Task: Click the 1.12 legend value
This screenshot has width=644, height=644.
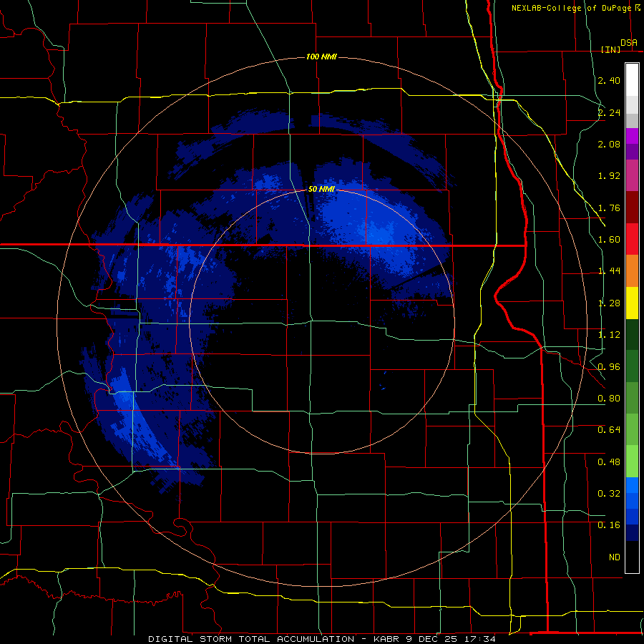Action: [609, 335]
